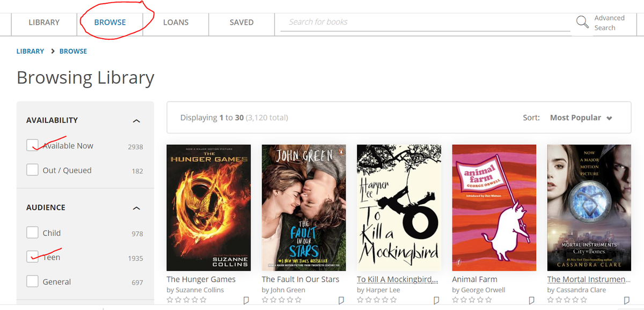Open the Library tab
This screenshot has width=644, height=310.
click(x=44, y=23)
